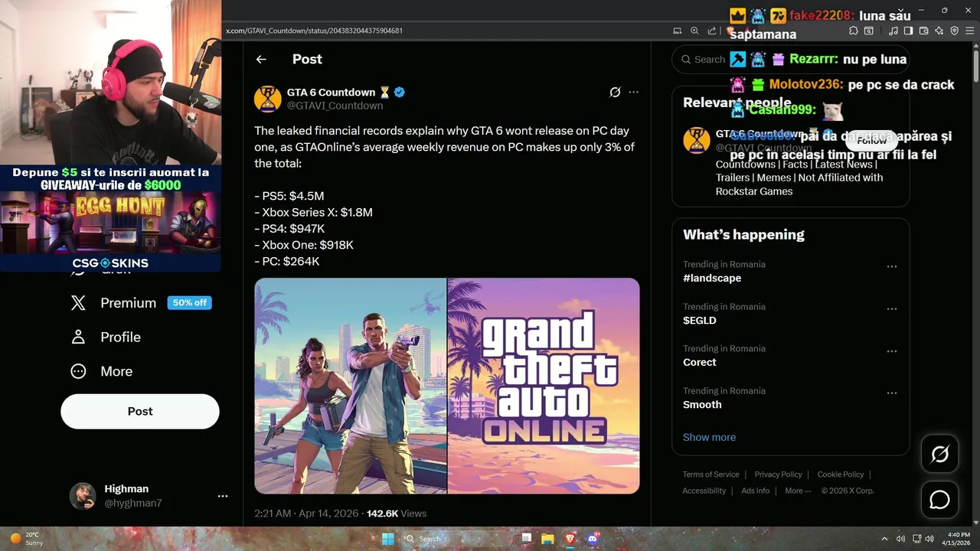
Task: Open the Cookie Policy footer link
Action: point(840,474)
